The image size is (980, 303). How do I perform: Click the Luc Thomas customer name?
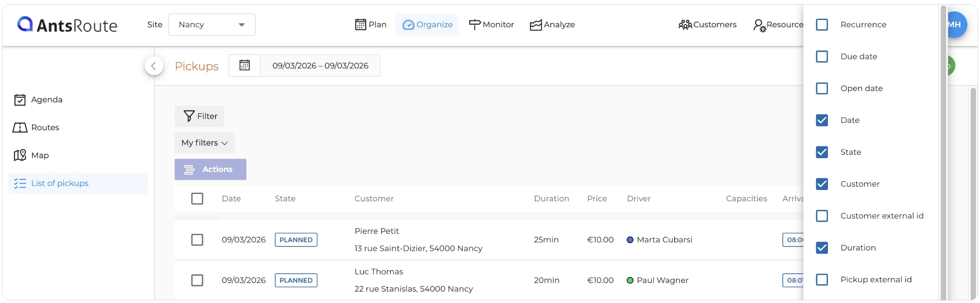(x=379, y=272)
